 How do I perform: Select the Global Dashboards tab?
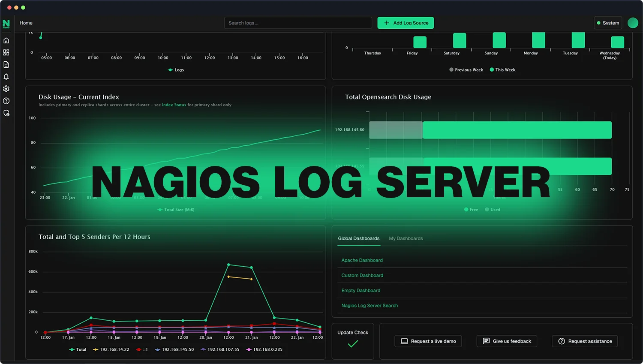pyautogui.click(x=358, y=238)
